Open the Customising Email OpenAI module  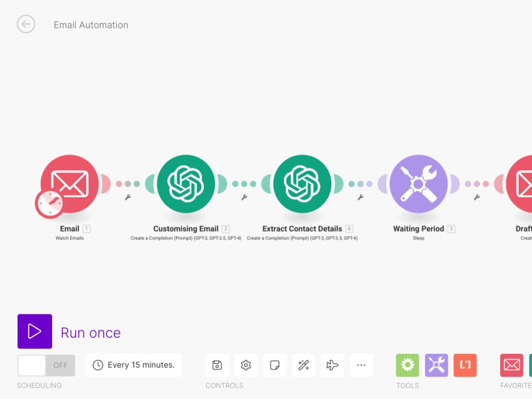pos(186,184)
